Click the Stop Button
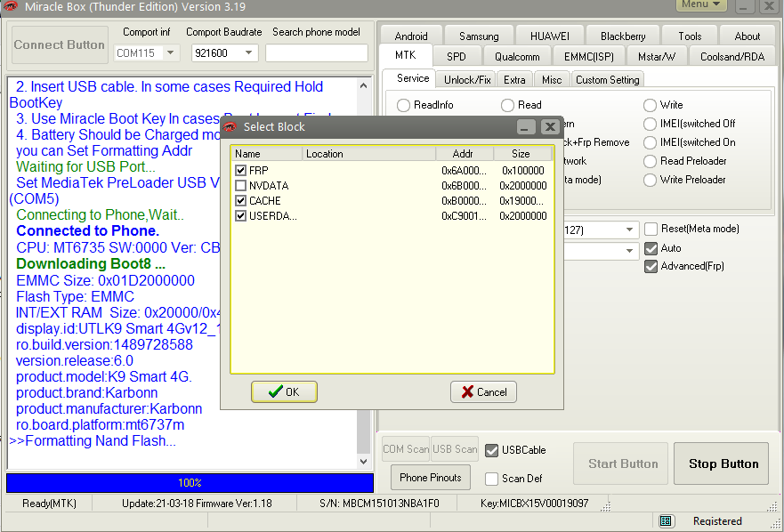The image size is (784, 532). point(721,463)
